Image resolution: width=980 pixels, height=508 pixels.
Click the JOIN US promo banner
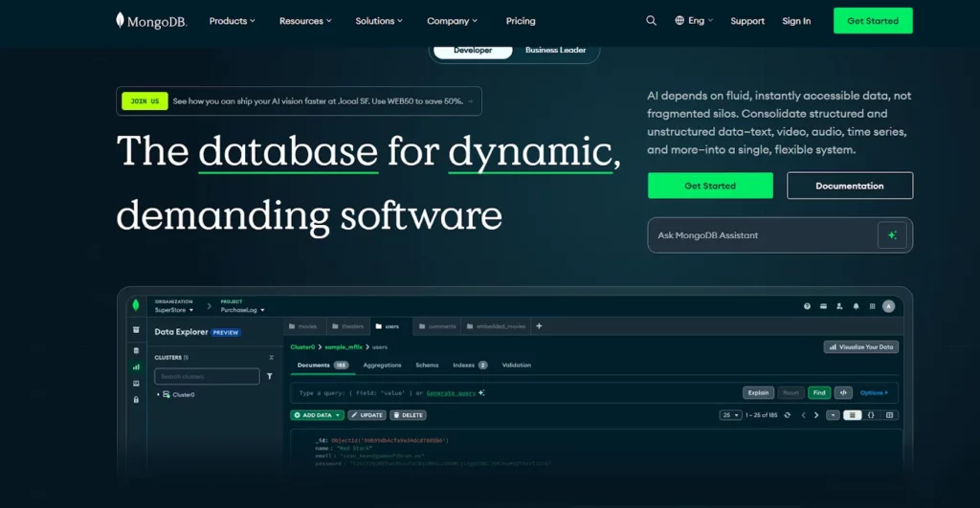click(299, 100)
